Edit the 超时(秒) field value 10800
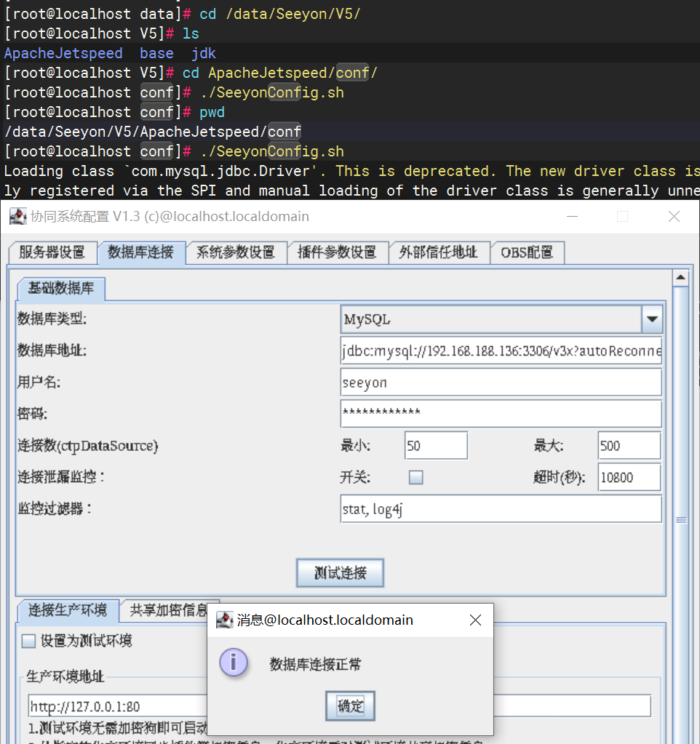The width and height of the screenshot is (700, 744). pyautogui.click(x=629, y=477)
